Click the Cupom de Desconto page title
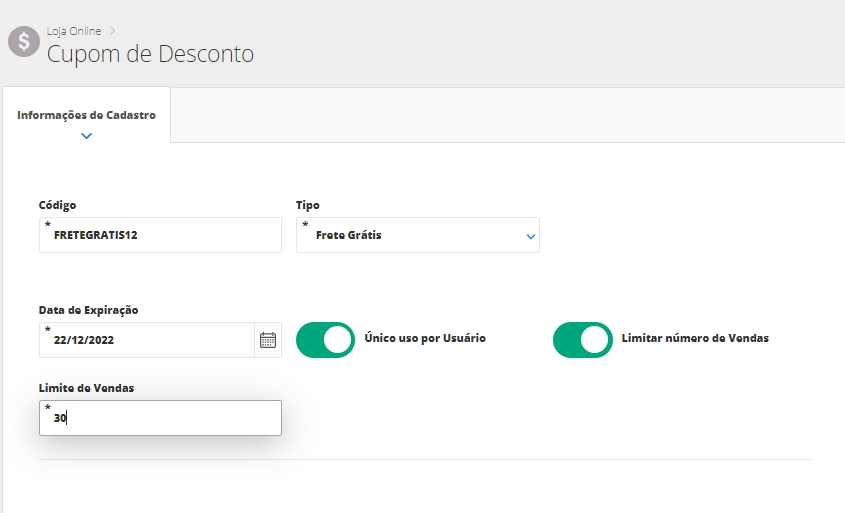 [150, 53]
